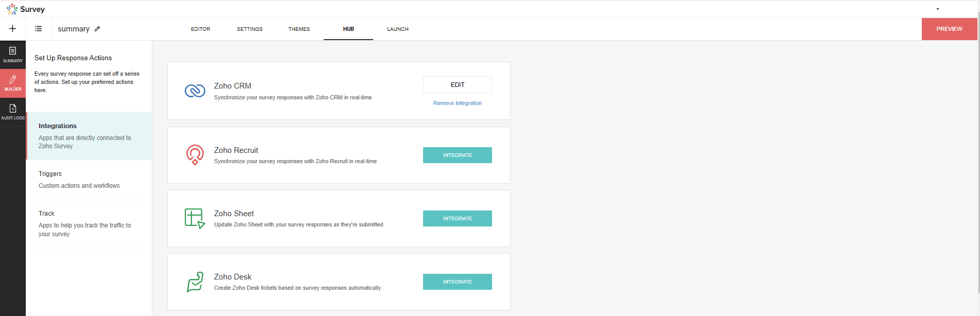Integrate Zoho Sheet
This screenshot has height=316, width=980.
pyautogui.click(x=458, y=218)
